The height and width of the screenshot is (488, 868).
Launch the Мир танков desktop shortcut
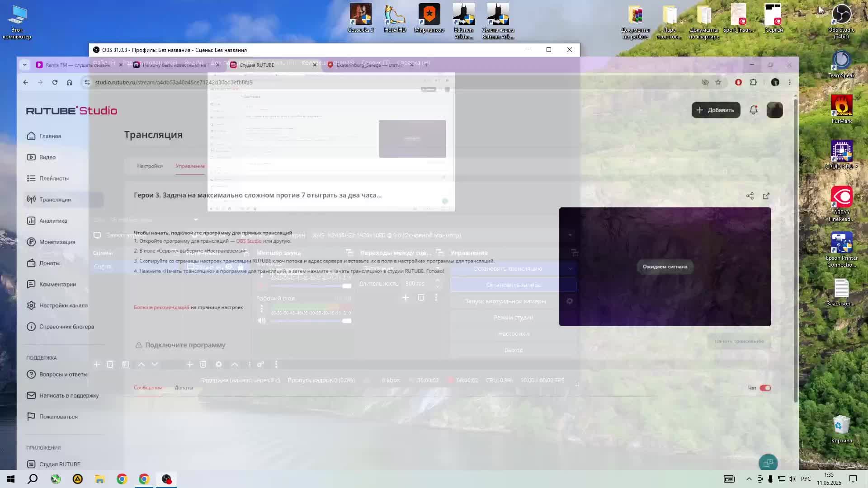(429, 18)
